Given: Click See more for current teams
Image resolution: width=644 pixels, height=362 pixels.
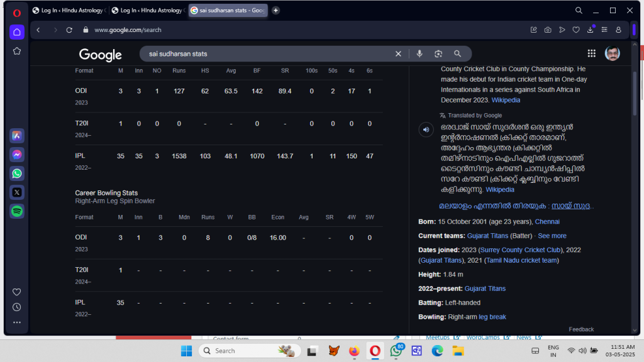Looking at the screenshot, I should coord(552,236).
